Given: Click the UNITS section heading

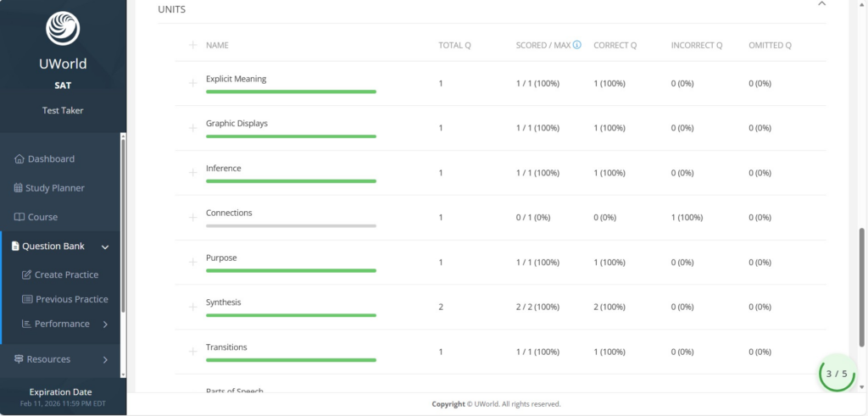Looking at the screenshot, I should [x=171, y=9].
